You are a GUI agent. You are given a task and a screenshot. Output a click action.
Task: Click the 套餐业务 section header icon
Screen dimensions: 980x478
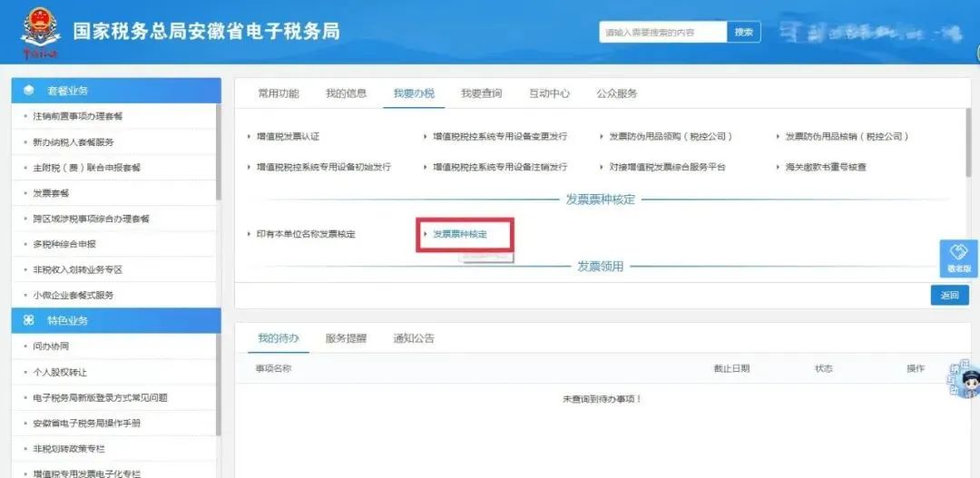point(28,91)
